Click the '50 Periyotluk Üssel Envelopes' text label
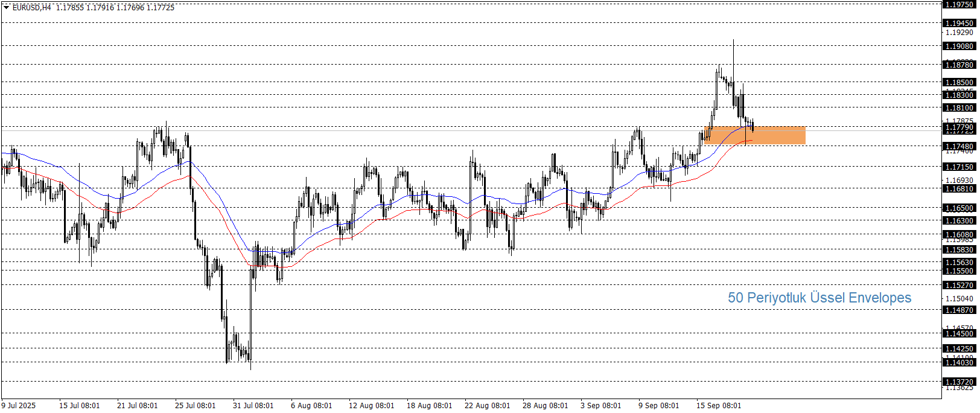This screenshot has width=980, height=413. (x=819, y=298)
